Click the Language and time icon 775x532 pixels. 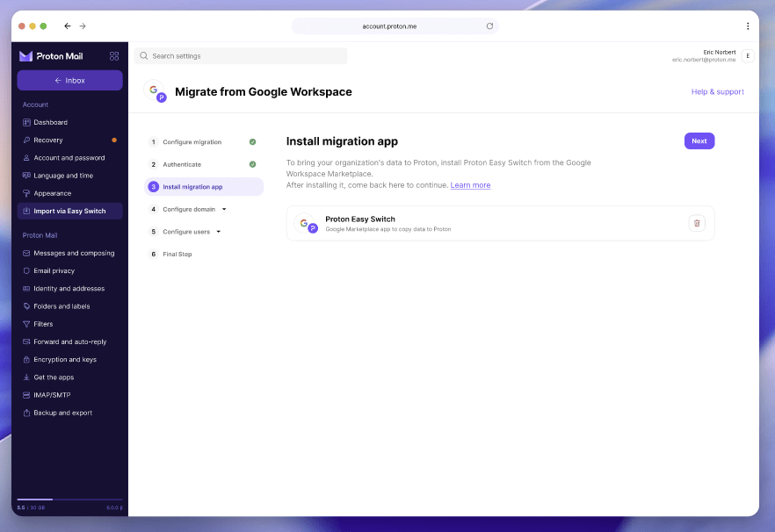click(x=26, y=176)
